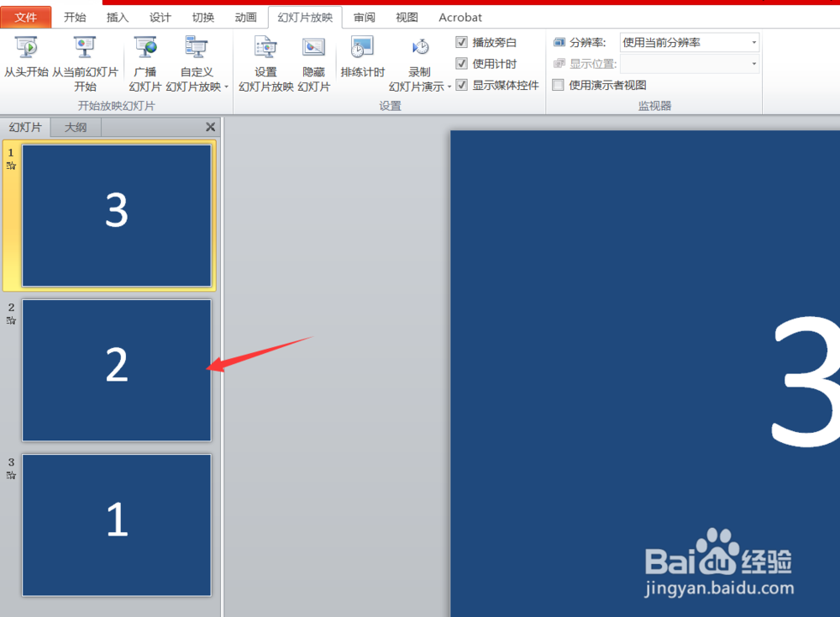
Task: Switch to 审阅 ribbon tab
Action: coord(365,17)
